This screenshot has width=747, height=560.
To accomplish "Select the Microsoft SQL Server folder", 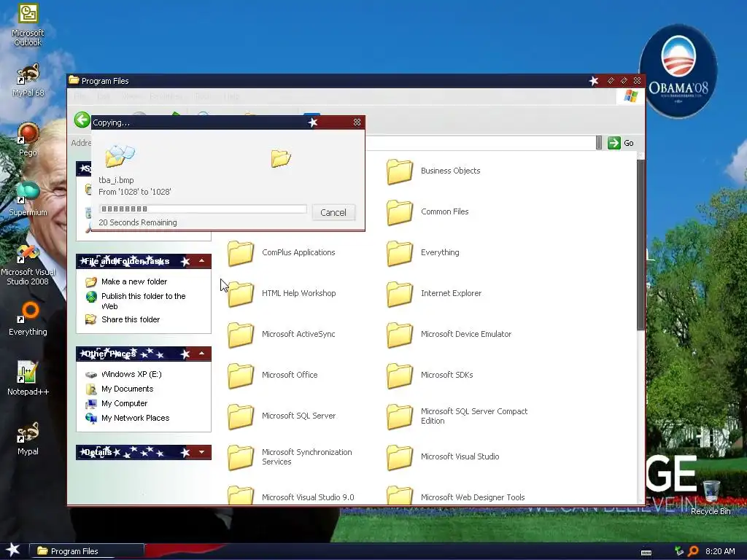I will coord(282,416).
